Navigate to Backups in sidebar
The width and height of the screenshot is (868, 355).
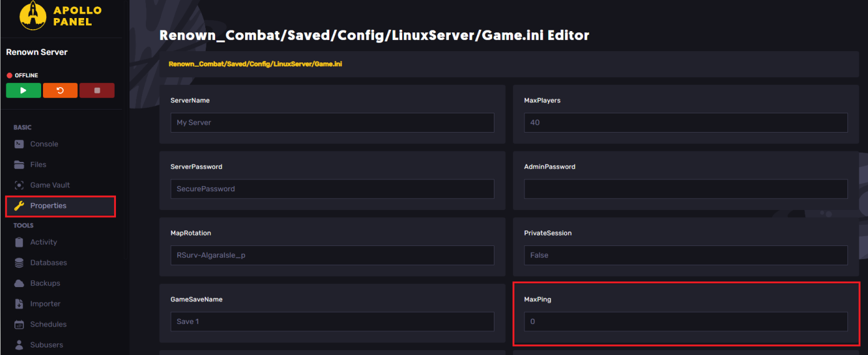point(45,283)
